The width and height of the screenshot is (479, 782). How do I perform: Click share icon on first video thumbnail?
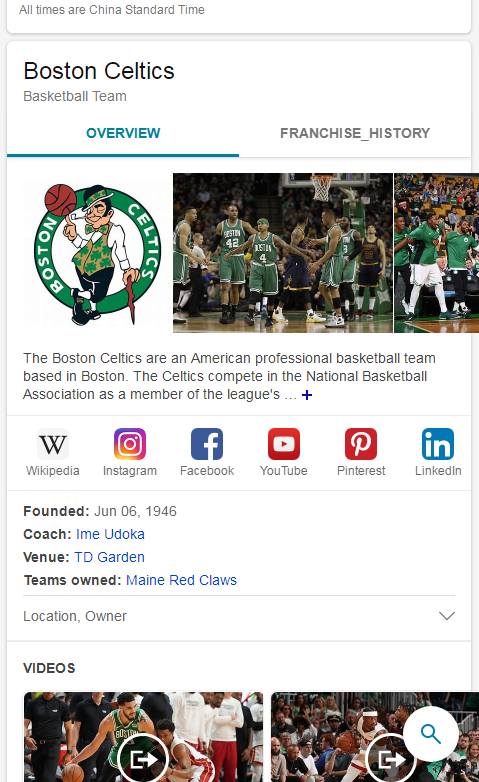point(143,759)
